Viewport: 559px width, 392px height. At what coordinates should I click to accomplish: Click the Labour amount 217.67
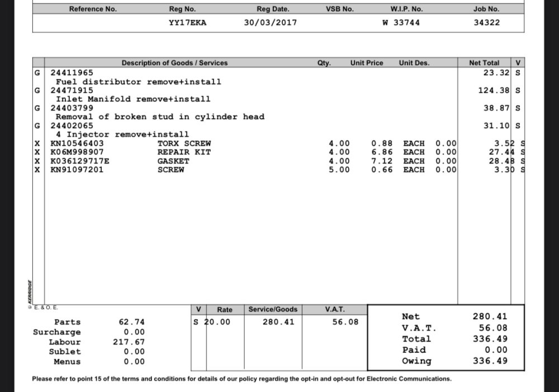(x=129, y=342)
